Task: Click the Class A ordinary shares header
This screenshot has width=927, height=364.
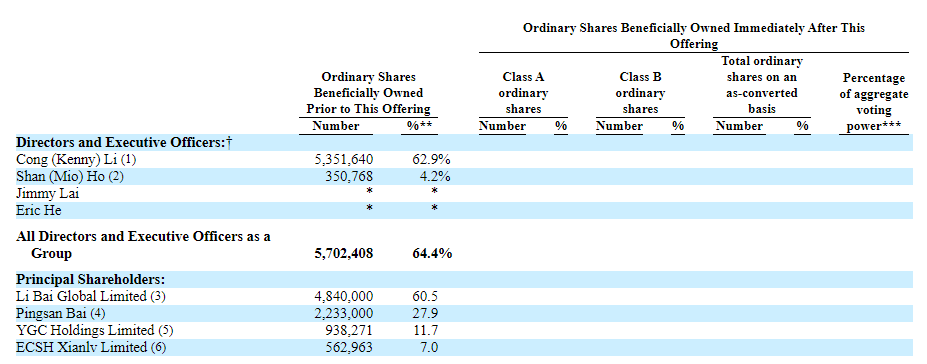Action: tap(523, 93)
